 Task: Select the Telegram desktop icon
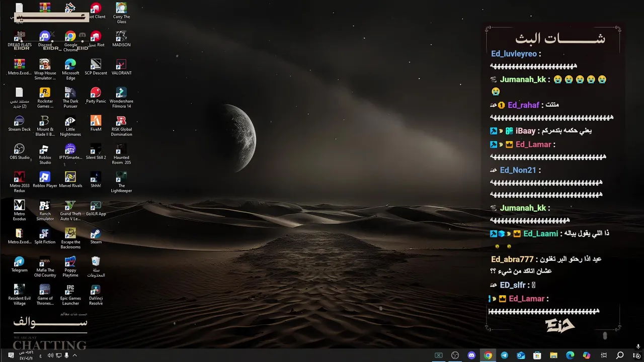click(x=20, y=264)
